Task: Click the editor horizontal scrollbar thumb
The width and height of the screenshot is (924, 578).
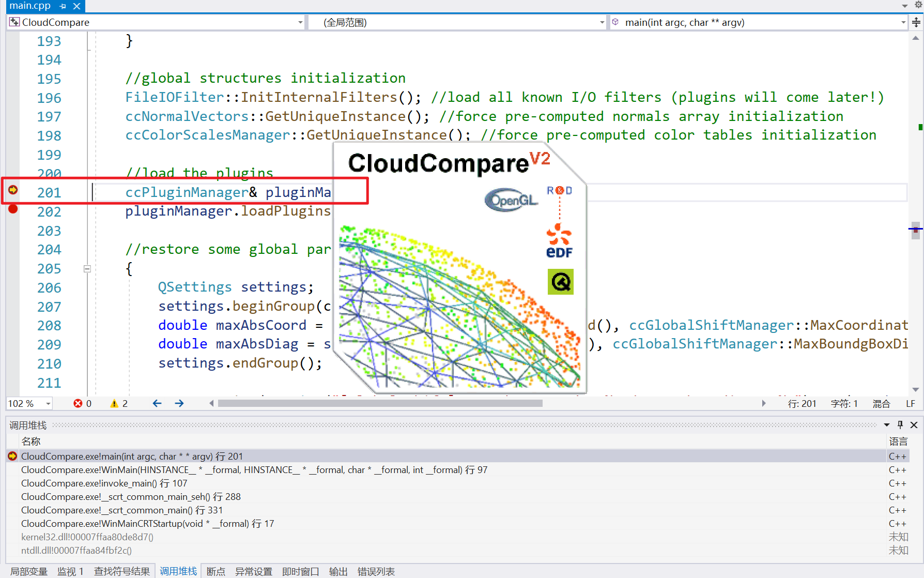Action: (x=380, y=403)
